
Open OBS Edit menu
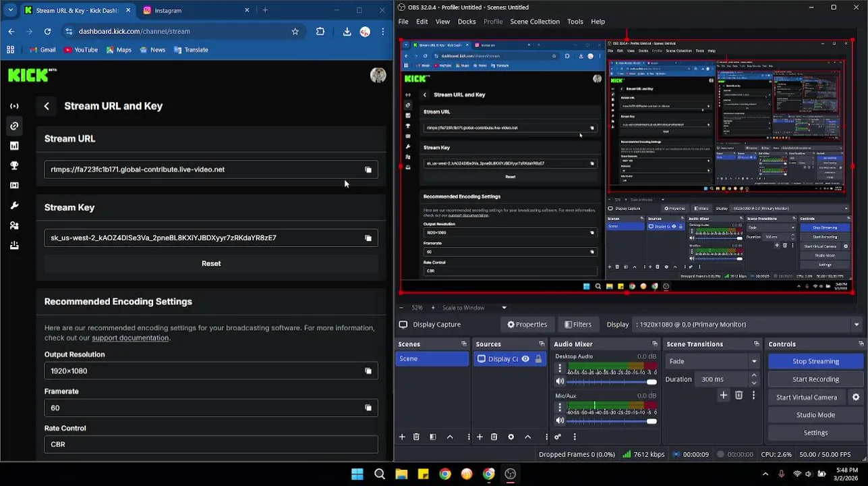point(422,22)
